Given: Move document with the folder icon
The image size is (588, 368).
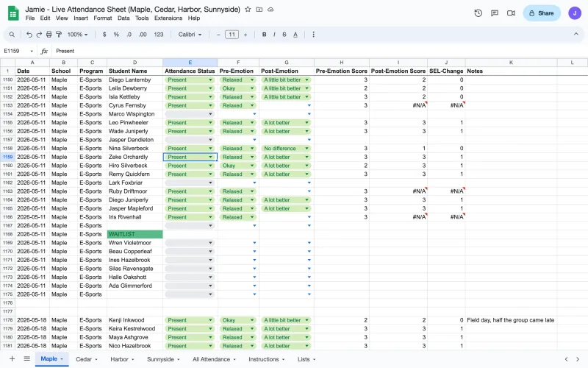Looking at the screenshot, I should [259, 10].
